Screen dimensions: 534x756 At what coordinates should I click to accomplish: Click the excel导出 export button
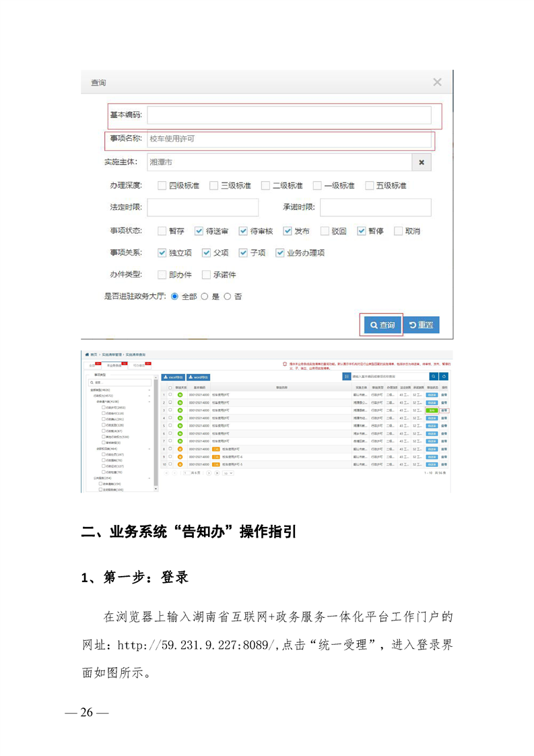pyautogui.click(x=173, y=377)
